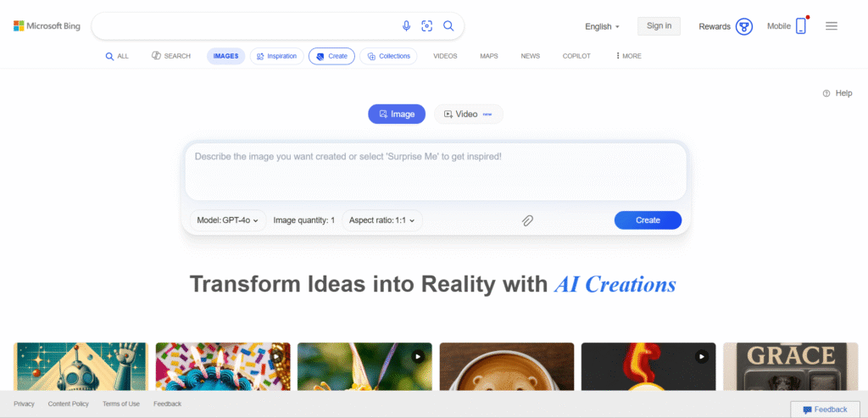
Task: Click the image description prompt field
Action: [x=436, y=171]
